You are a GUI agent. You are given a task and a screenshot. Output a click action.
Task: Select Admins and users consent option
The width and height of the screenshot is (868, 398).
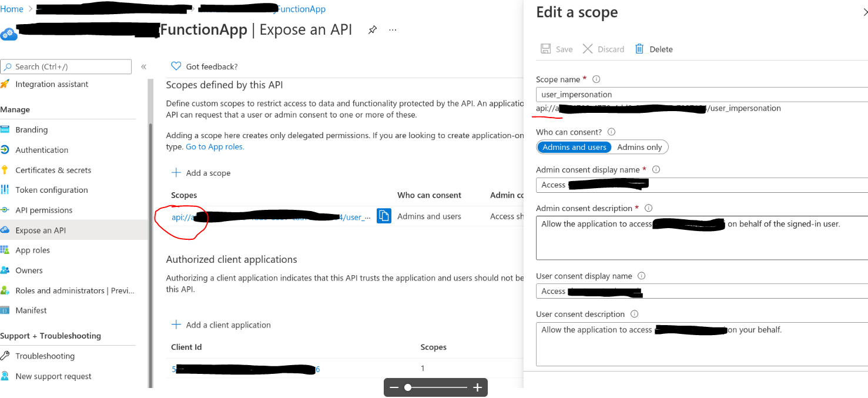(x=574, y=147)
